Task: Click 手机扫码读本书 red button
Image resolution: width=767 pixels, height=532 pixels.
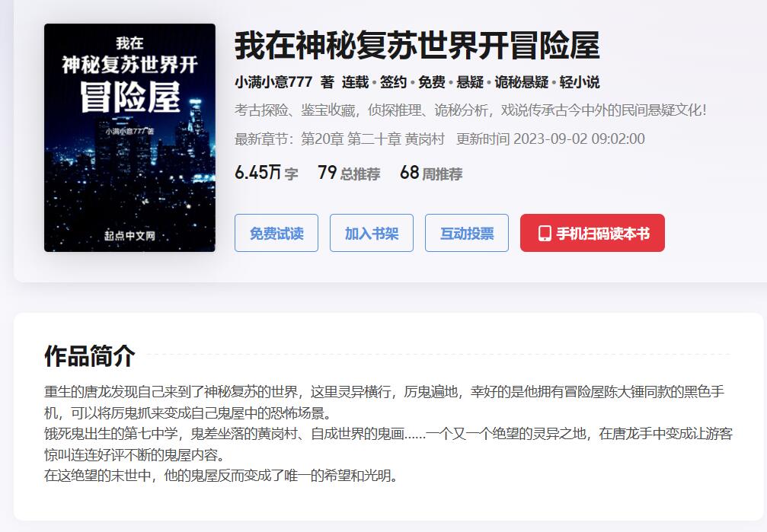Action: pos(593,233)
